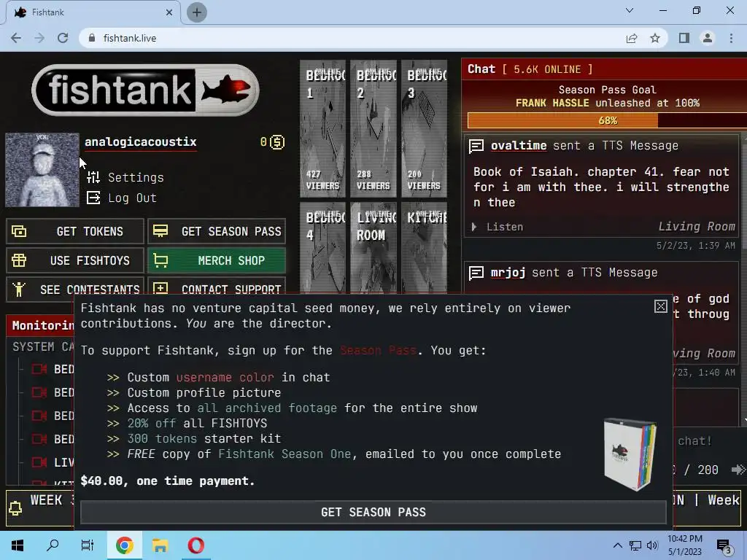Click the Chrome taskbar icon
747x560 pixels.
[124, 545]
